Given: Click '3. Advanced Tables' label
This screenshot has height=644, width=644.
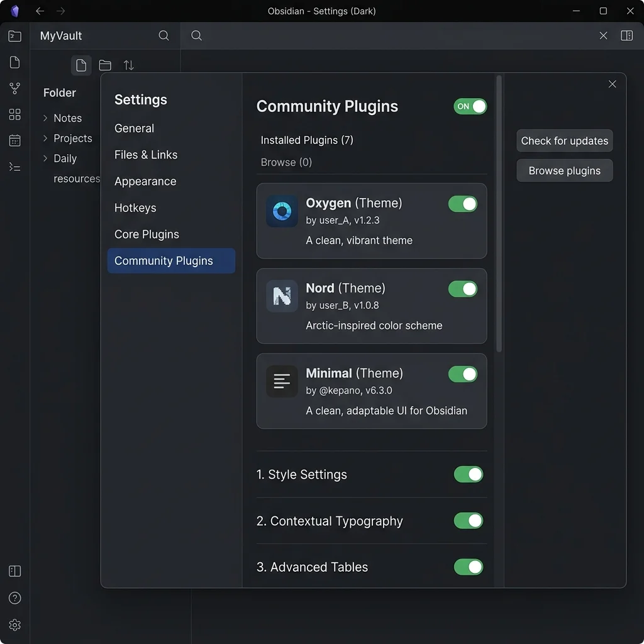Looking at the screenshot, I should tap(312, 567).
